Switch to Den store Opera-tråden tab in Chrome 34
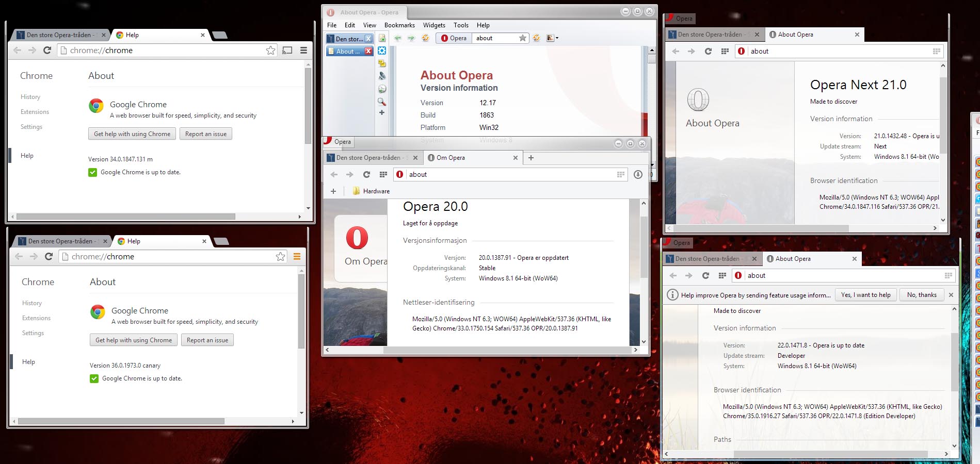The height and width of the screenshot is (464, 980). (x=61, y=35)
